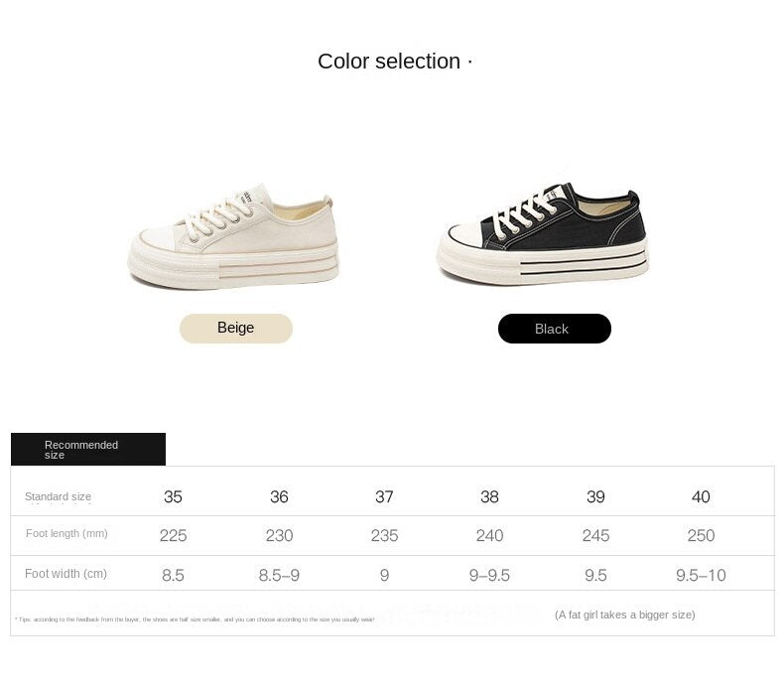
Task: Open the Recommended size tab
Action: point(88,449)
